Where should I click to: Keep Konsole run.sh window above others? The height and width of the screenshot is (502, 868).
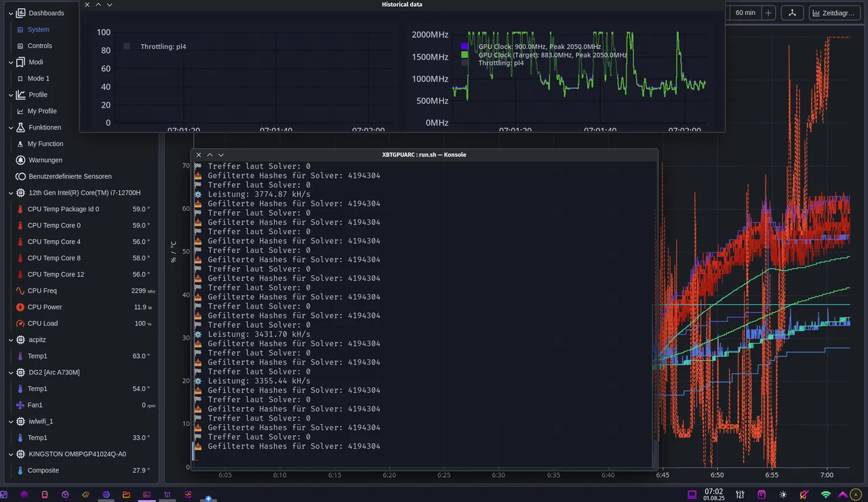click(x=210, y=155)
